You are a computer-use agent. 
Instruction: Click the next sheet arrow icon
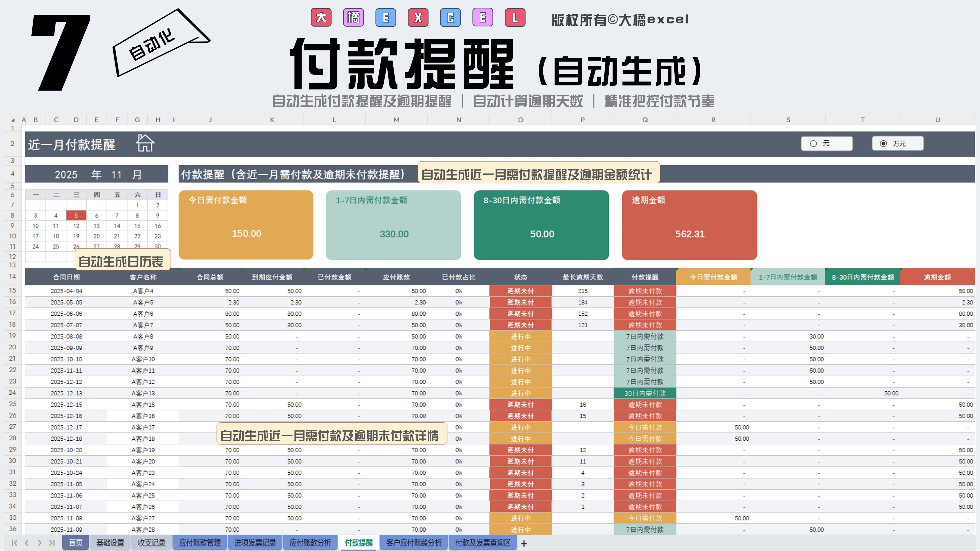[x=40, y=543]
